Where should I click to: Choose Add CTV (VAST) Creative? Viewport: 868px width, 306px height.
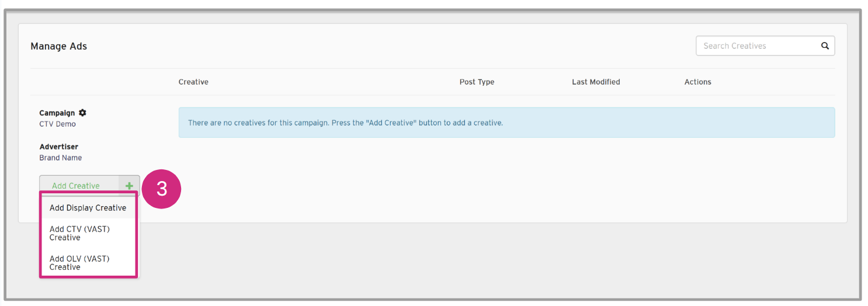click(x=79, y=234)
